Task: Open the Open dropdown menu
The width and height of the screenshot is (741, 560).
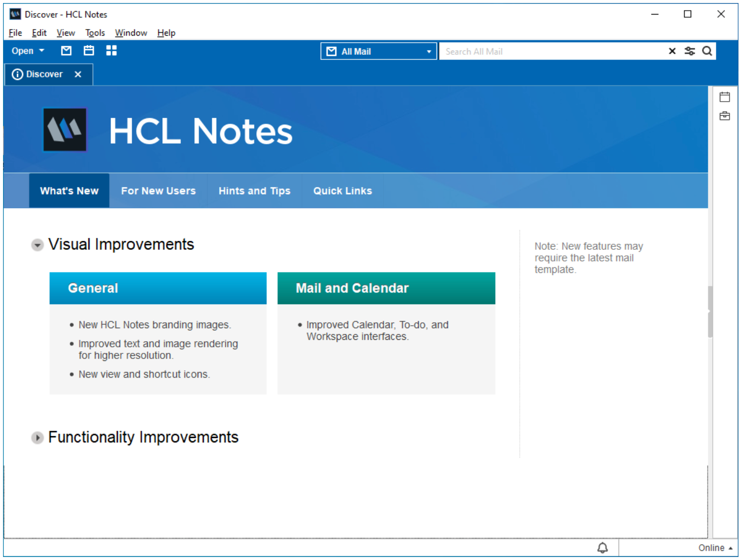Action: pyautogui.click(x=28, y=51)
